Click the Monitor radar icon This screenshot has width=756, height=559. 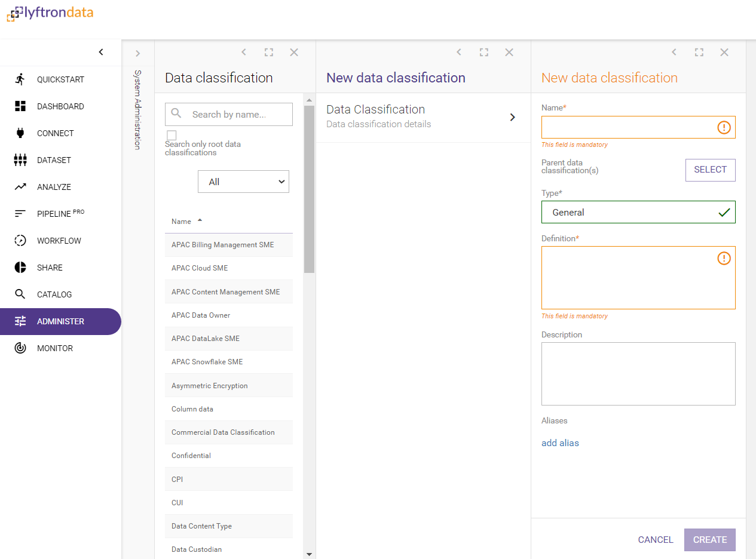(20, 348)
